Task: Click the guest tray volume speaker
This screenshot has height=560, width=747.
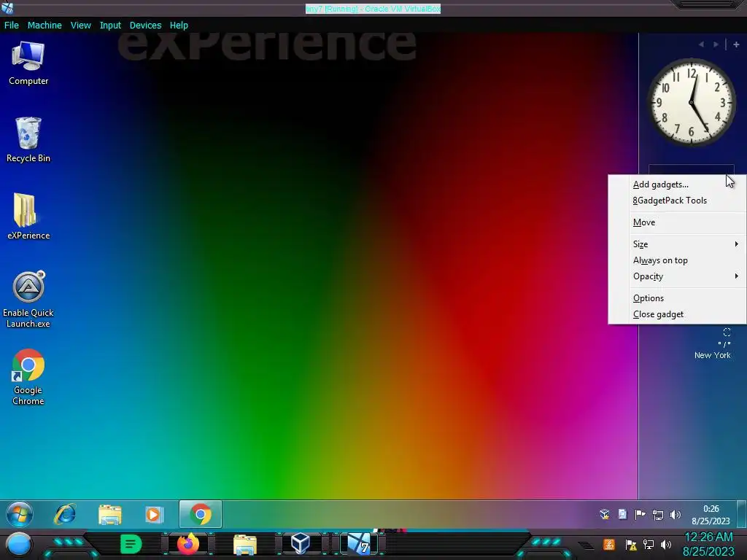Action: tap(676, 514)
